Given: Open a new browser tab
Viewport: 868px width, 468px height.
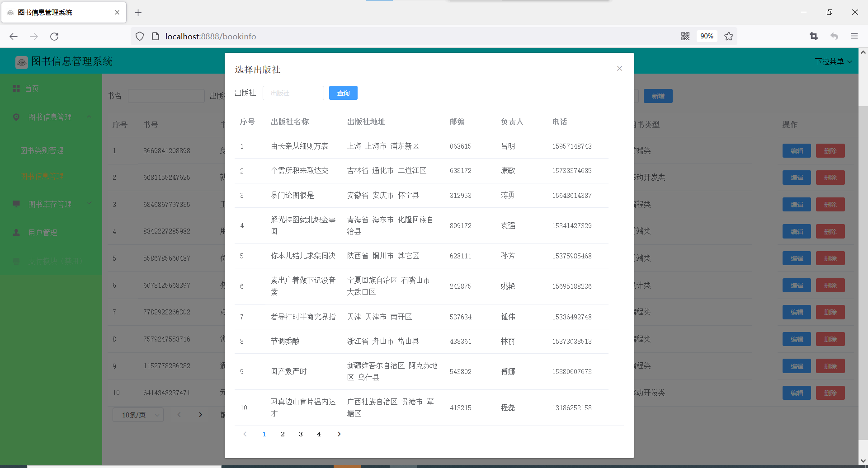Looking at the screenshot, I should (x=138, y=13).
